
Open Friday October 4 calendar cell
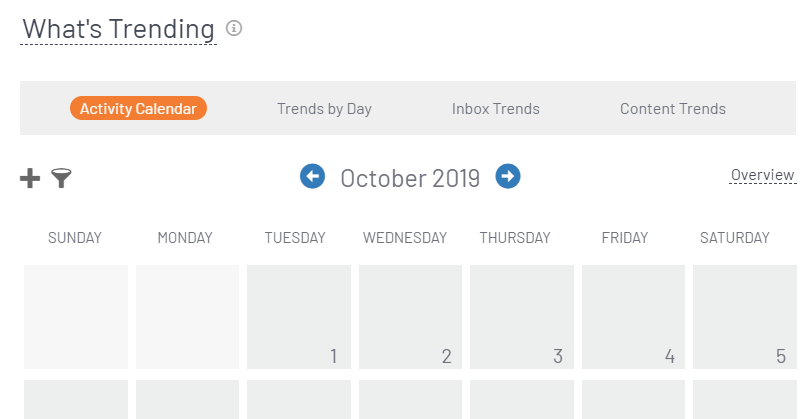(633, 316)
